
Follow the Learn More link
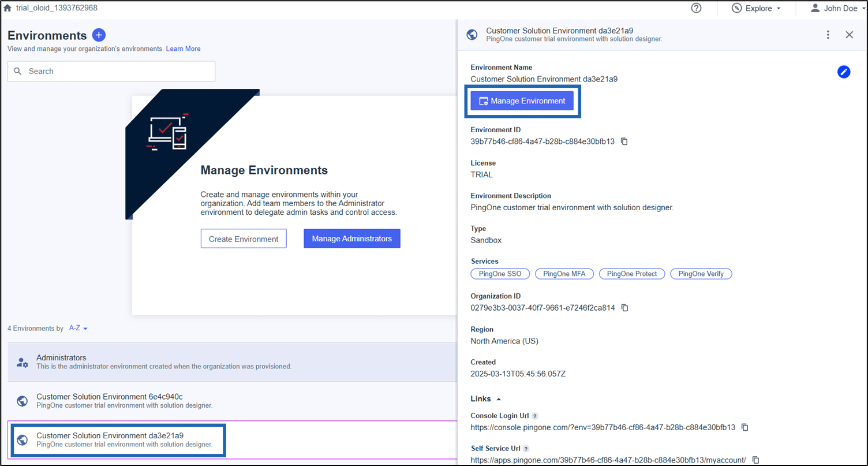184,49
